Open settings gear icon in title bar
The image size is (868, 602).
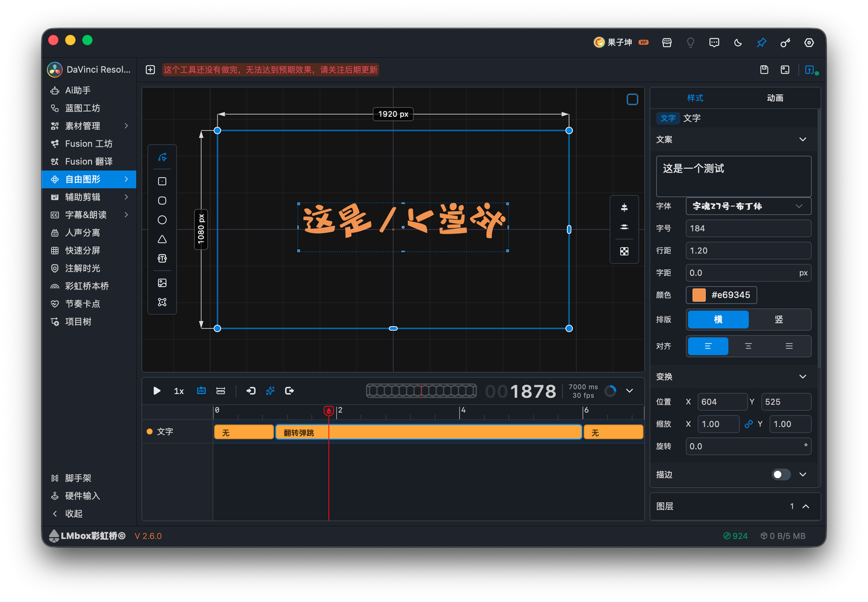(809, 42)
